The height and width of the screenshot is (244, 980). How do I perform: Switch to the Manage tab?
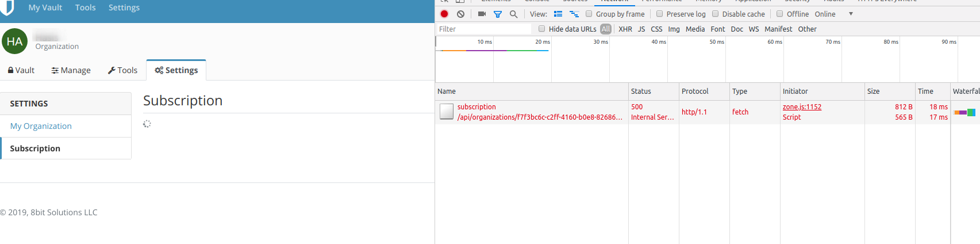pos(71,70)
